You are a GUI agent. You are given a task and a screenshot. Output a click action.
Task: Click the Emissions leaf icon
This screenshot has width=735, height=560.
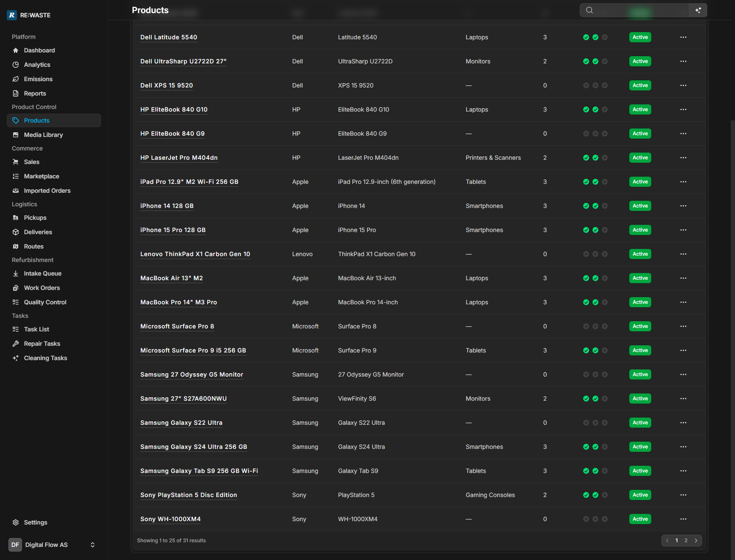tap(16, 79)
